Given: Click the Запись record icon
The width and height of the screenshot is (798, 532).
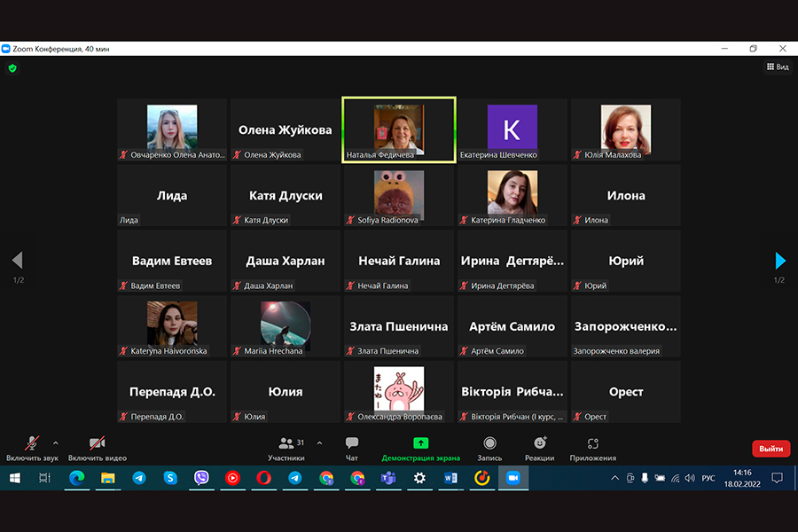Looking at the screenshot, I should tap(489, 447).
